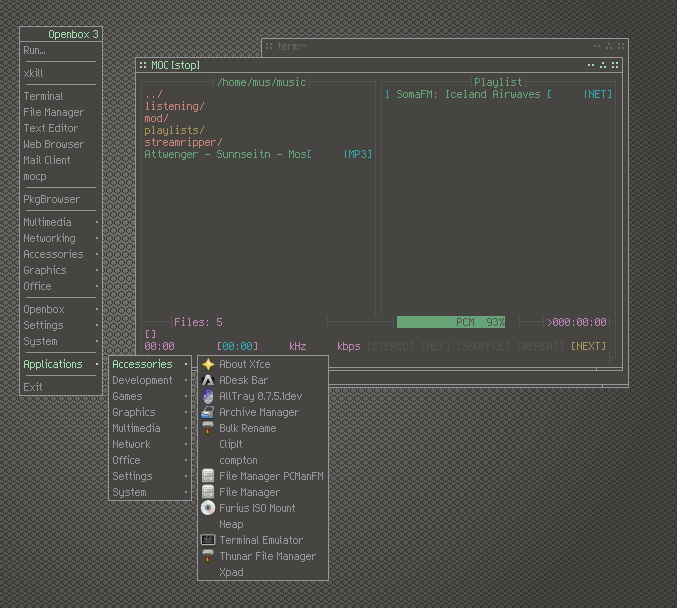Open Web Browser menu entry
677x608 pixels.
pyautogui.click(x=61, y=144)
